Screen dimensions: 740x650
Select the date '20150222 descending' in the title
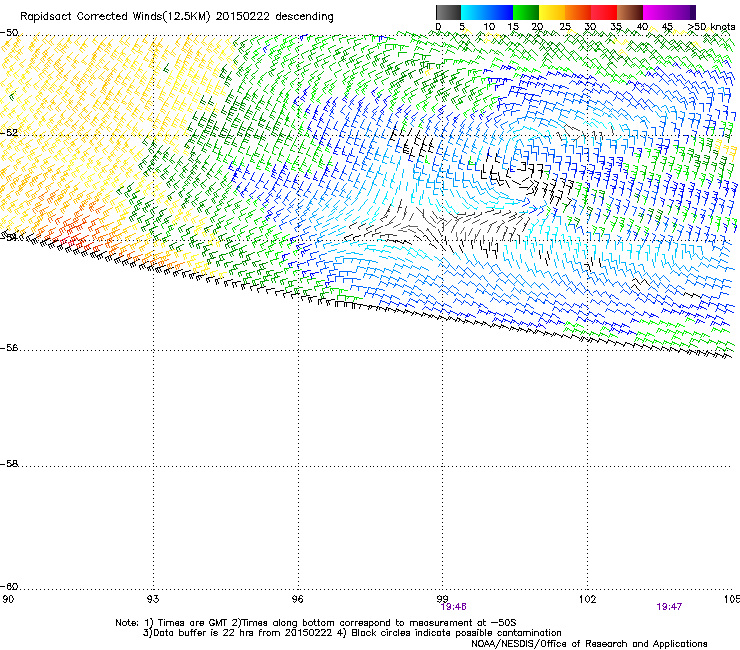click(x=274, y=17)
